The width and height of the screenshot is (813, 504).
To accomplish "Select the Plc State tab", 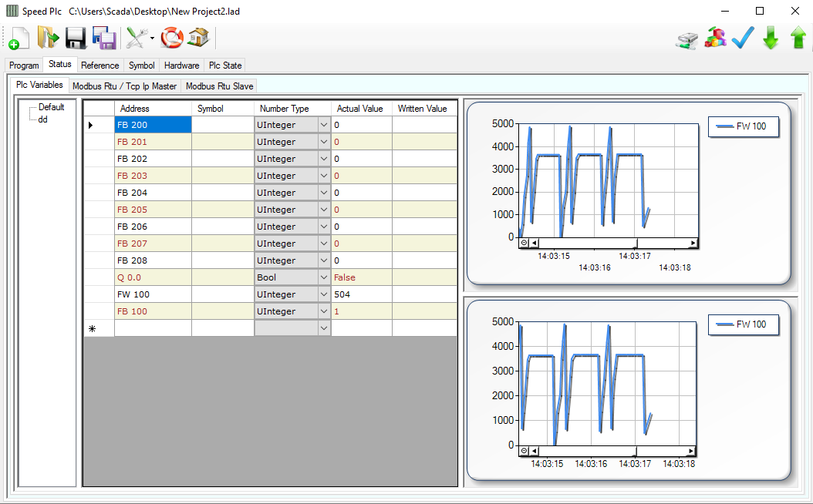I will point(225,66).
